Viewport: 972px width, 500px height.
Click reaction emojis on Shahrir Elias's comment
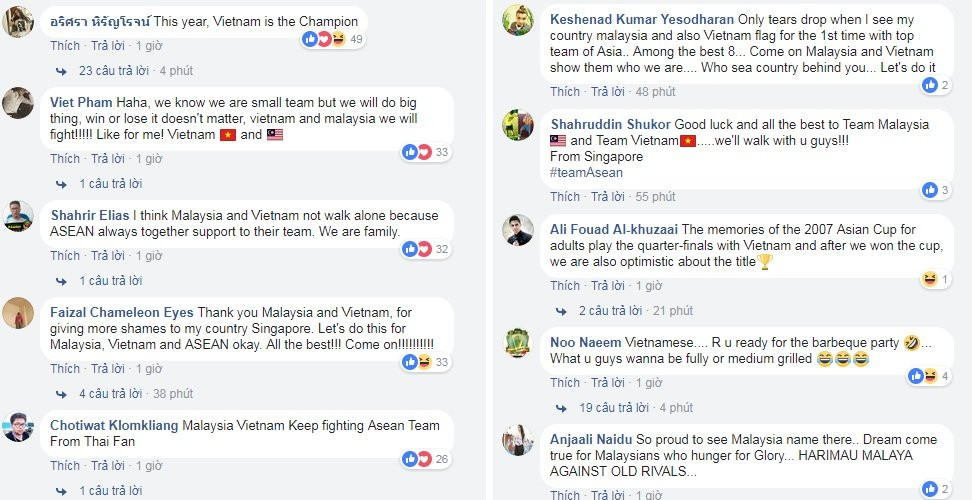click(416, 249)
